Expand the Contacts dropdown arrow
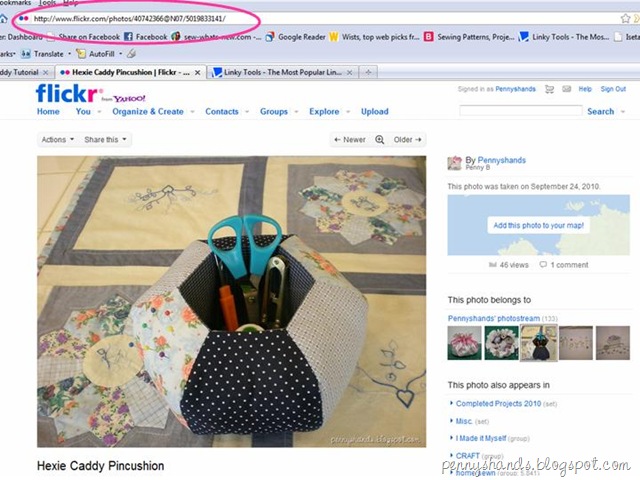 247,111
